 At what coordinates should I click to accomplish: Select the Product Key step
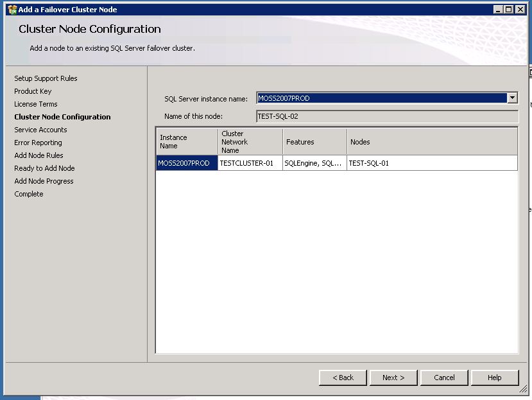(x=33, y=91)
